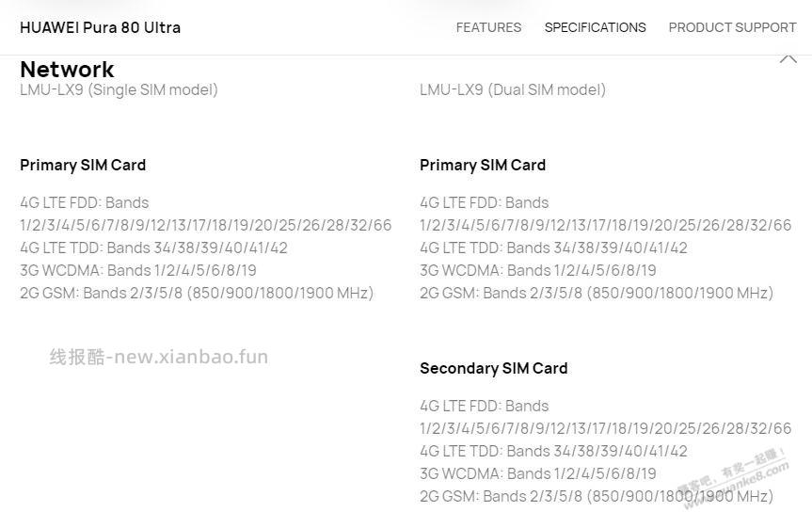The image size is (812, 528).
Task: Switch to the SPECIFICATIONS tab
Action: coord(595,27)
